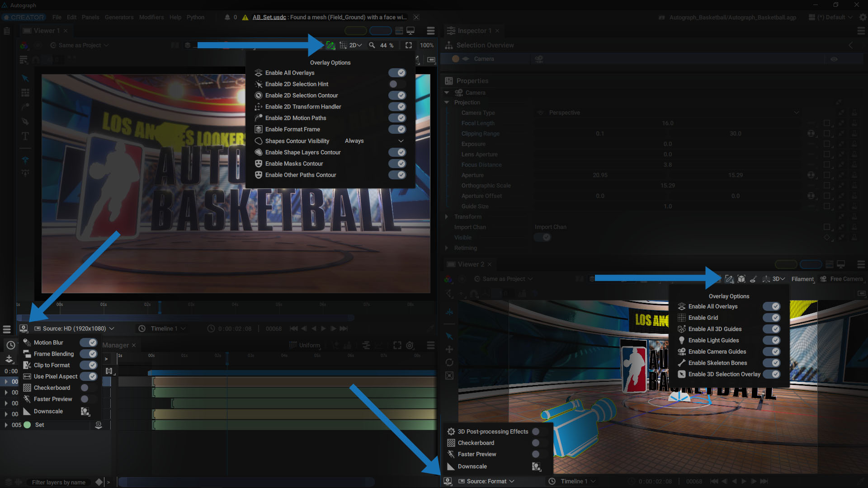The width and height of the screenshot is (868, 488).
Task: Toggle Motion Blur switch
Action: [89, 343]
